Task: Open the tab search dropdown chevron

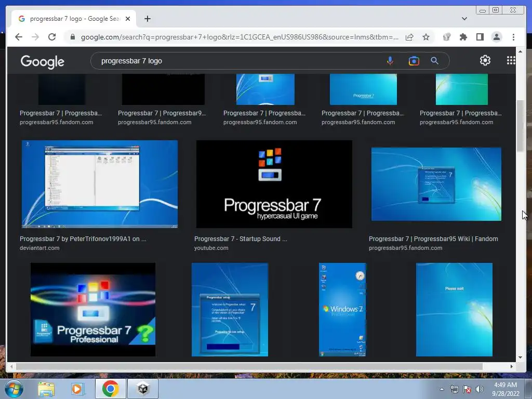Action: tap(464, 19)
